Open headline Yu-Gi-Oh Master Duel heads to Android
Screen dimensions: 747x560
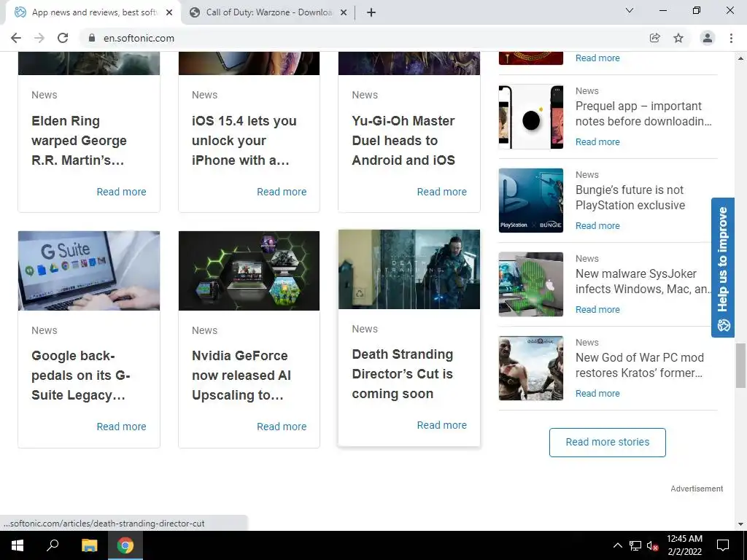(x=403, y=141)
